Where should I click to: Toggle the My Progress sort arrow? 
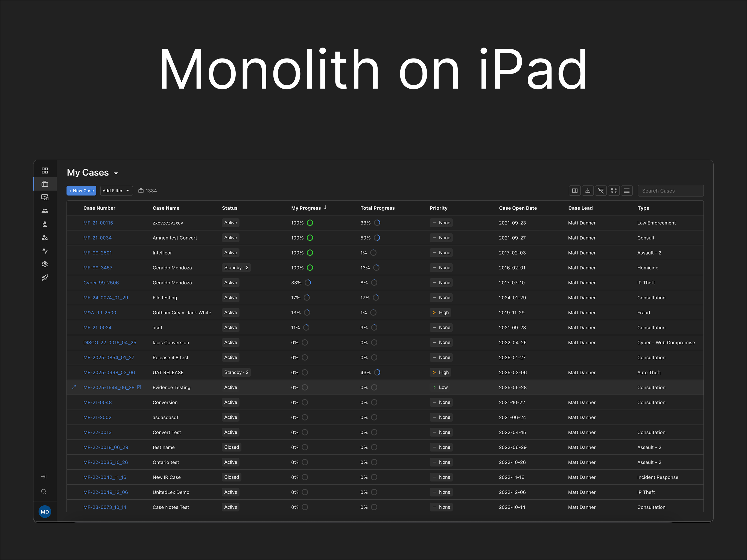click(x=325, y=208)
